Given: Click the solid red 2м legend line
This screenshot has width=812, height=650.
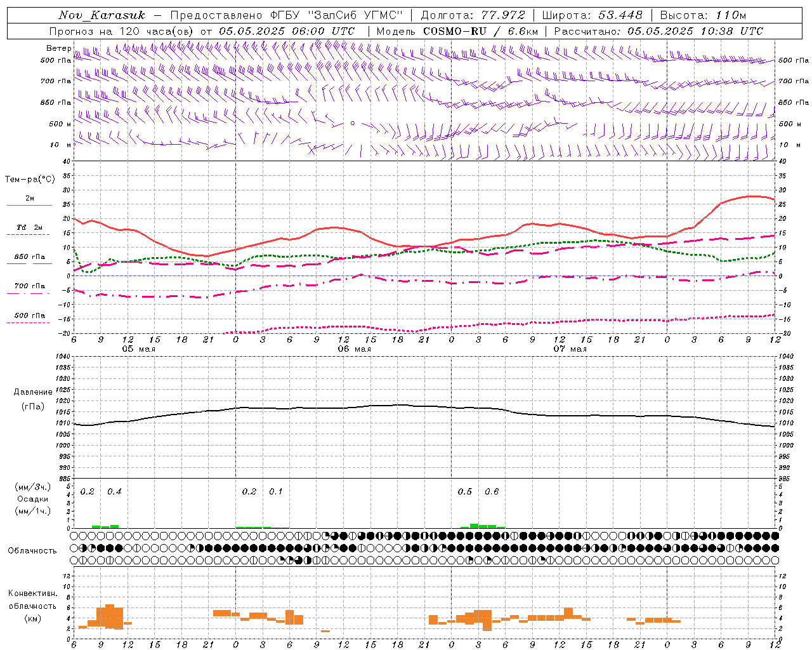Looking at the screenshot, I should click(x=29, y=205).
